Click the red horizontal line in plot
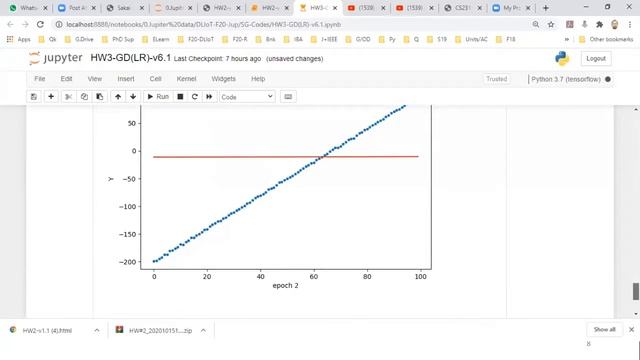Viewport: 640px width, 360px height. pyautogui.click(x=286, y=157)
